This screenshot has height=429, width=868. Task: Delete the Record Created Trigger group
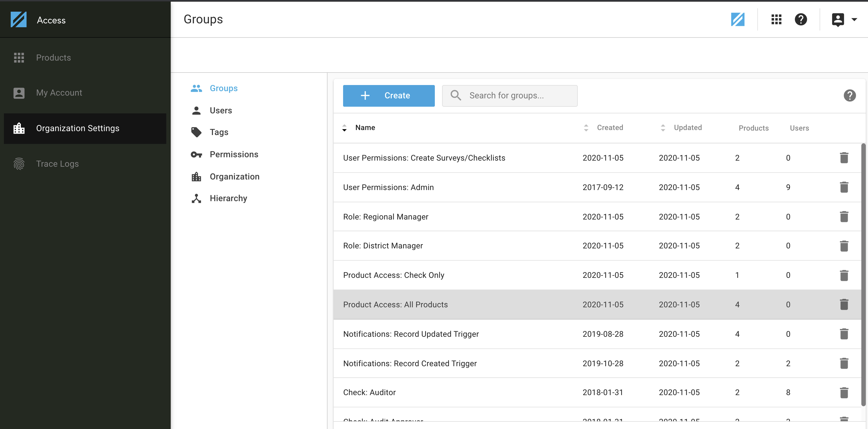click(844, 363)
